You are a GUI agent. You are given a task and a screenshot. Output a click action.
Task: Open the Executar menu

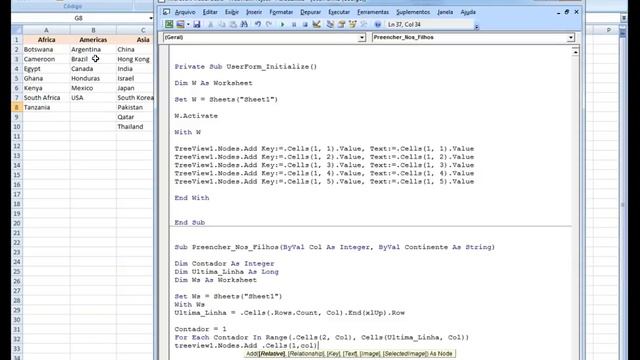point(339,12)
